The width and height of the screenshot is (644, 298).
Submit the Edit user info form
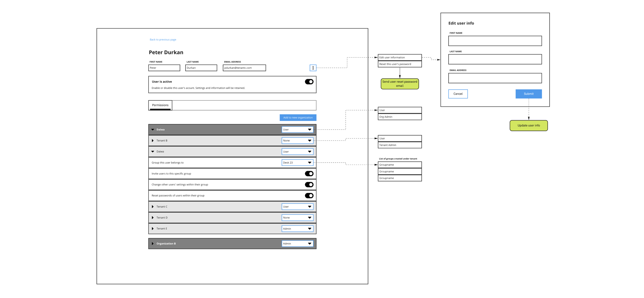[x=528, y=94]
